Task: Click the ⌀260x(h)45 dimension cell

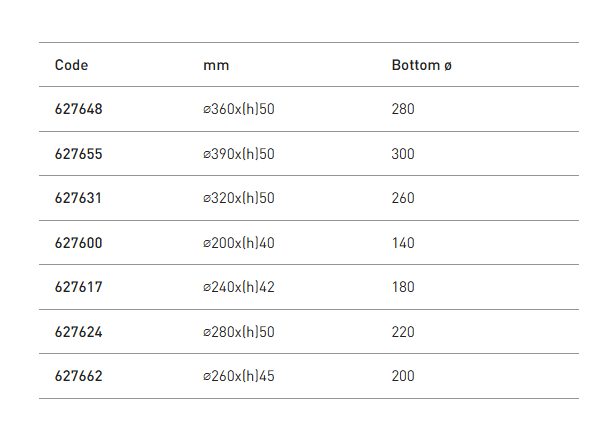Action: point(238,376)
